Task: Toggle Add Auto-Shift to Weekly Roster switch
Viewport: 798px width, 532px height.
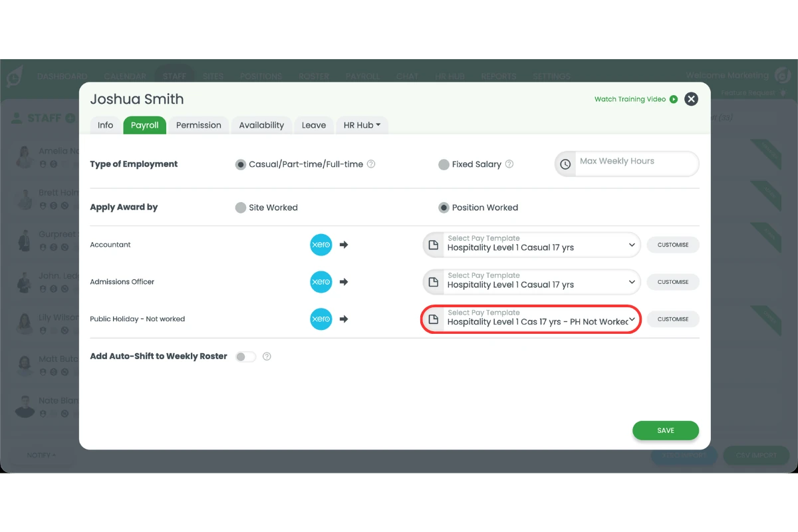Action: tap(245, 356)
